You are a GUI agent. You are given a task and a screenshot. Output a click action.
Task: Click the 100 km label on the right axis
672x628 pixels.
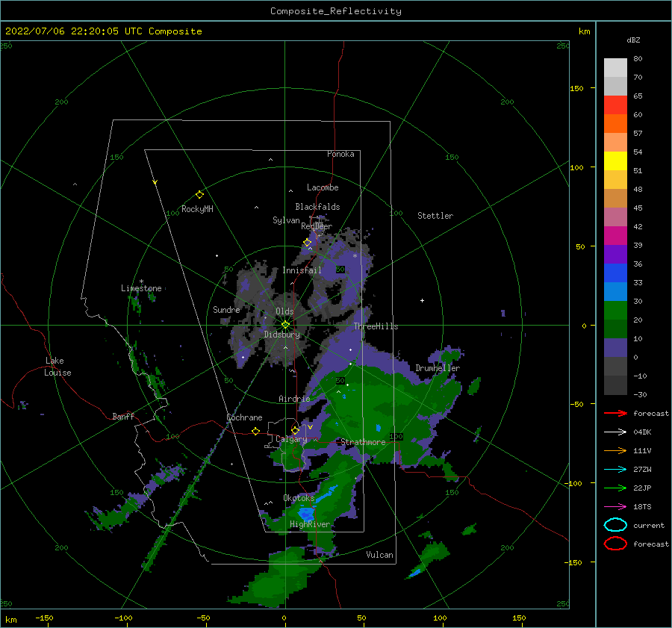point(576,167)
